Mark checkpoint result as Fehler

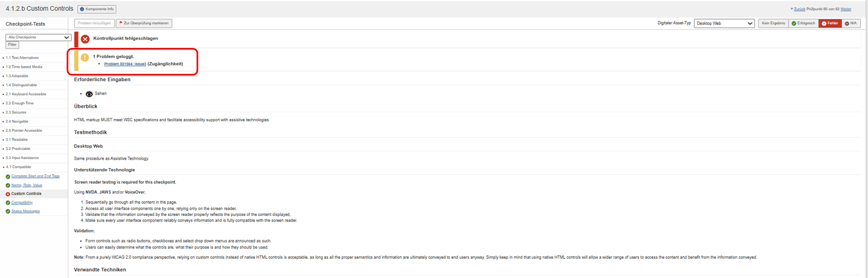[x=829, y=23]
